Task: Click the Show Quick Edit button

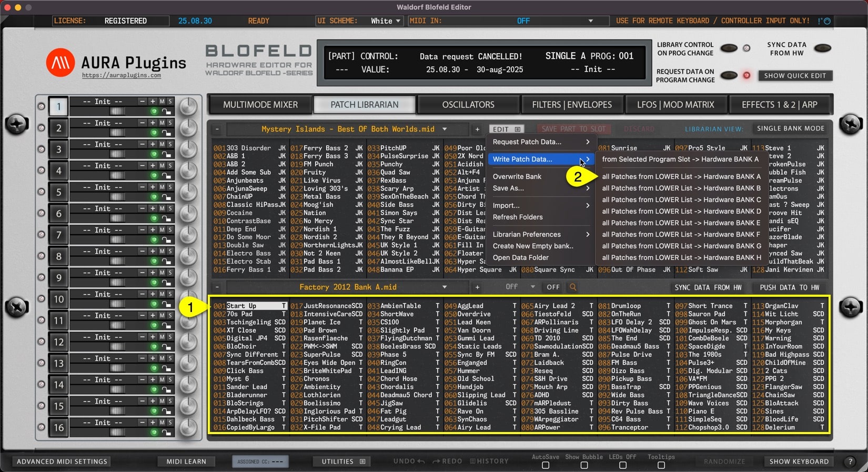Action: coord(795,76)
